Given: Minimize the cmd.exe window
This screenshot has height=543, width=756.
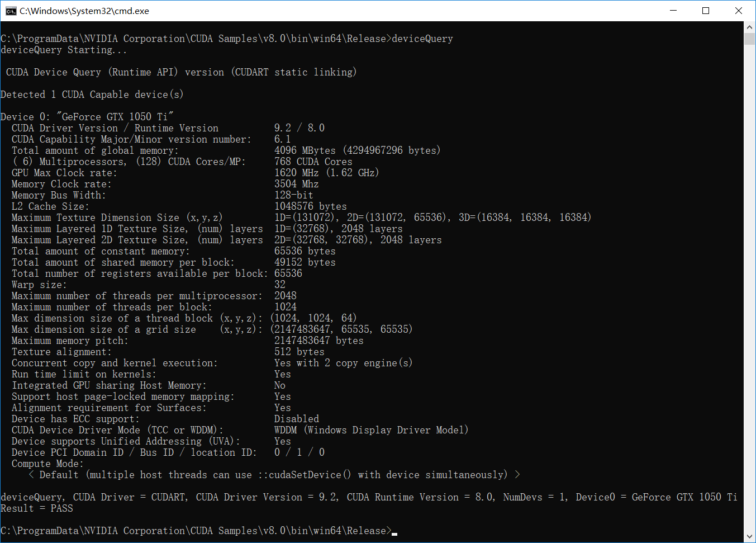Looking at the screenshot, I should pos(673,11).
